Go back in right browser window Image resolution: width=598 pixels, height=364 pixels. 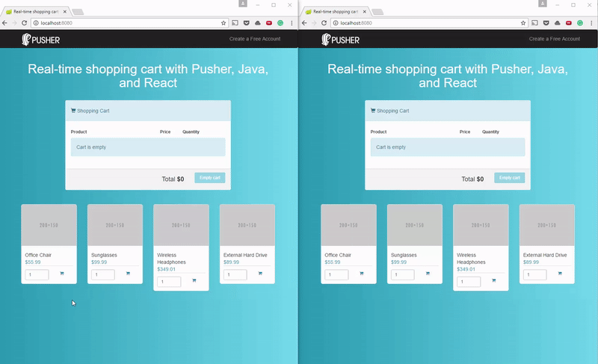click(x=304, y=23)
